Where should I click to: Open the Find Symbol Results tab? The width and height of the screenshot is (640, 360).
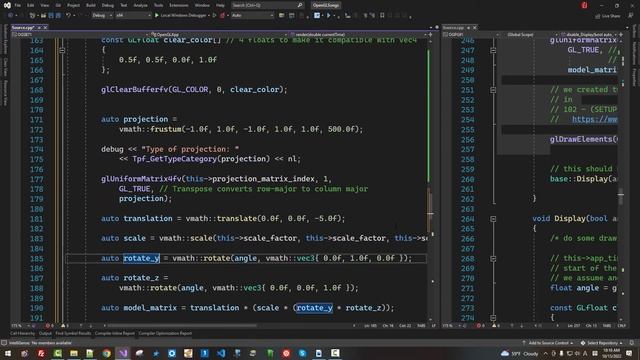click(x=73, y=333)
